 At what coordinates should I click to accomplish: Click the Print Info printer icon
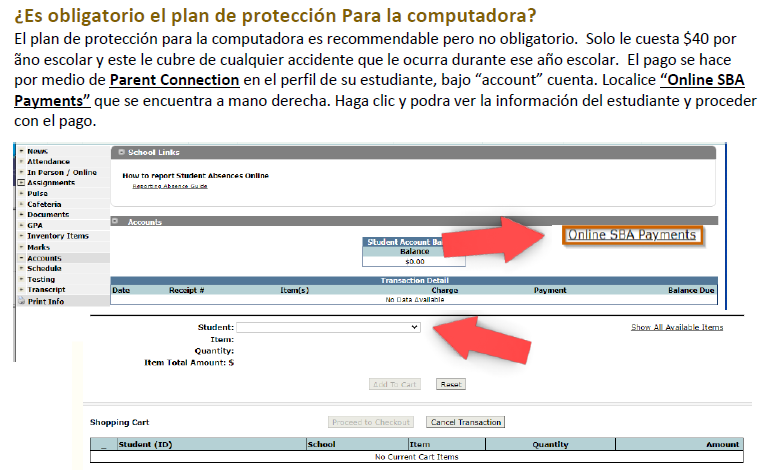click(20, 301)
